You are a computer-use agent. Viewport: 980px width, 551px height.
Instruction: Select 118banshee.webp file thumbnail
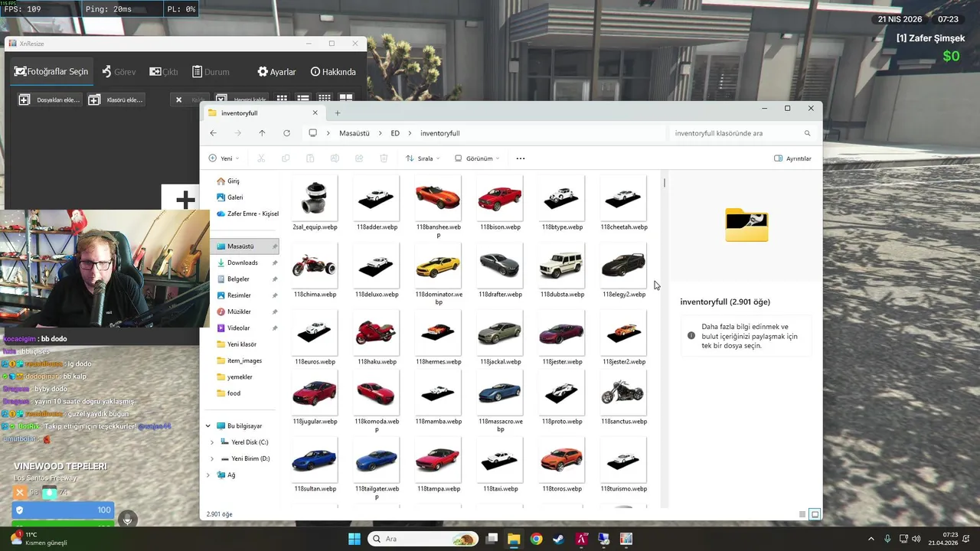point(438,199)
